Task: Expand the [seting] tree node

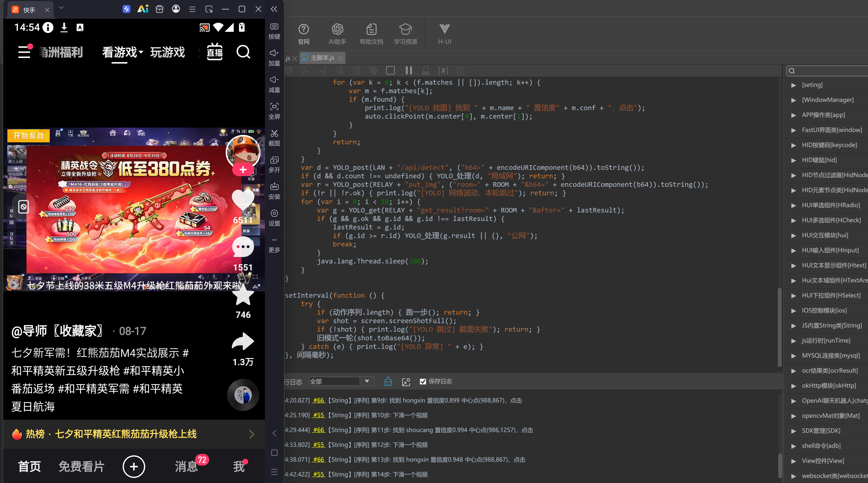Action: click(x=794, y=85)
